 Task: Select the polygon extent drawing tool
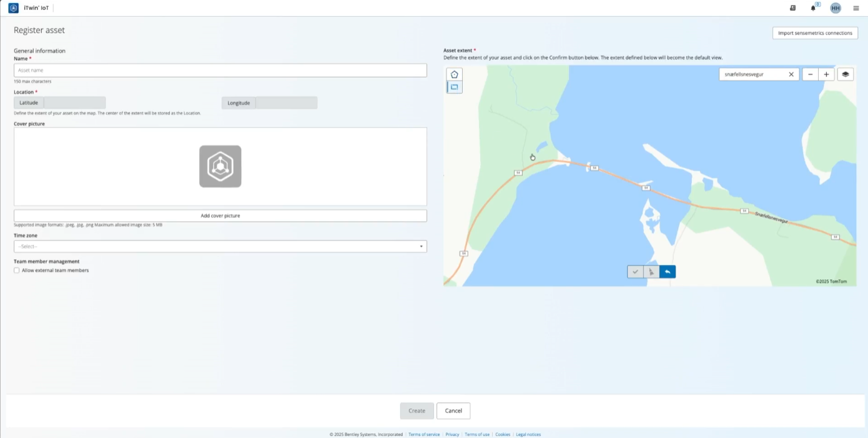[455, 74]
